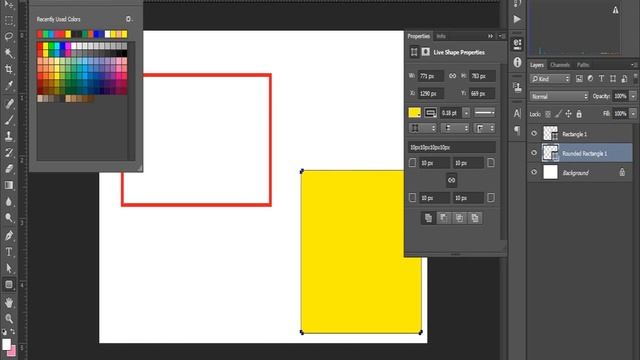Open the stroke line cap dropdown
Image resolution: width=640 pixels, height=360 pixels.
[455, 128]
